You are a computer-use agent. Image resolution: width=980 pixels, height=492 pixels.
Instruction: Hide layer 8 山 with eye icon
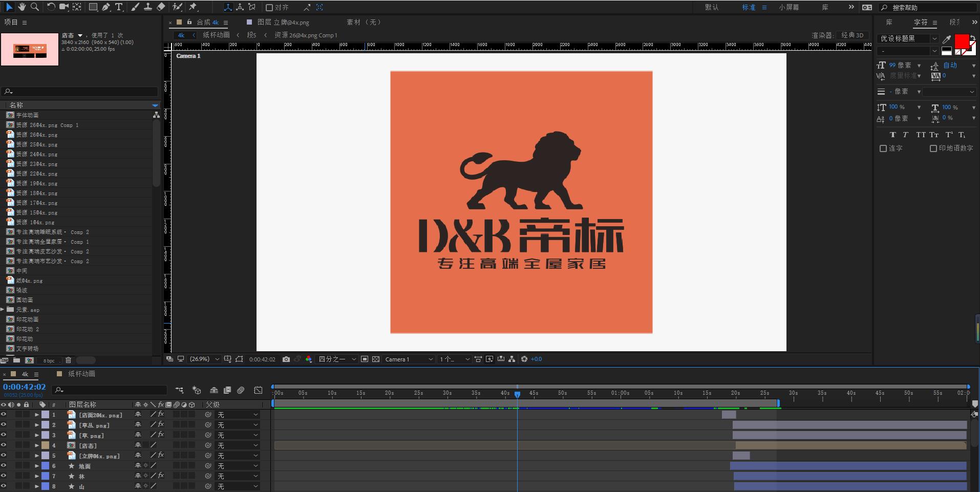pos(4,486)
